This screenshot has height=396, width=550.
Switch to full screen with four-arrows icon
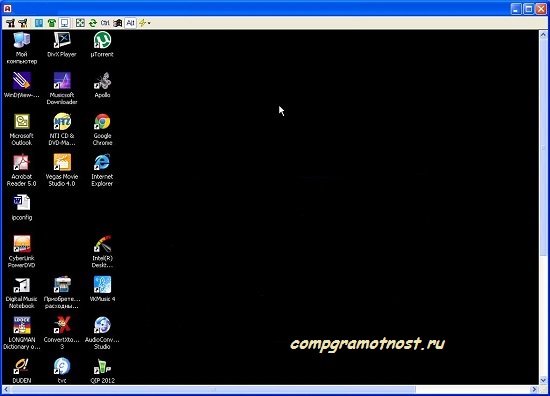(80, 23)
